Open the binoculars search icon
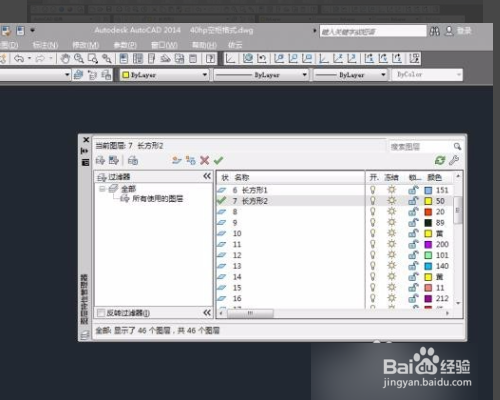This screenshot has height=400, width=500. (434, 31)
